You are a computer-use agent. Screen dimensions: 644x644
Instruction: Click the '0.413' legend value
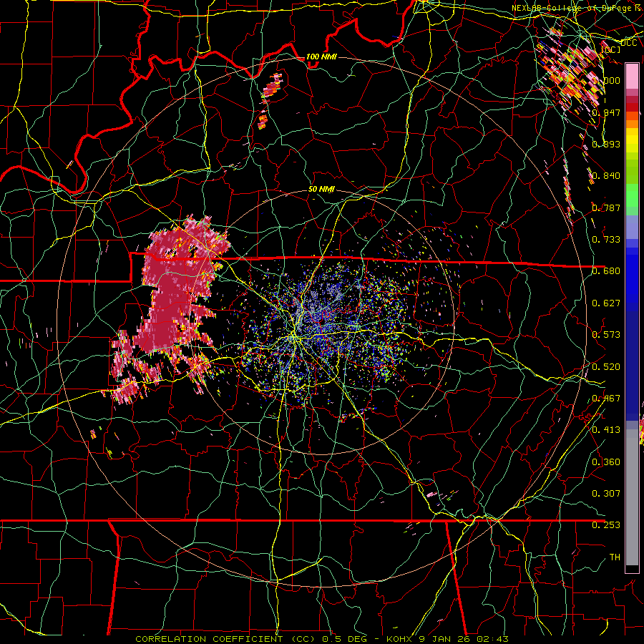click(606, 430)
